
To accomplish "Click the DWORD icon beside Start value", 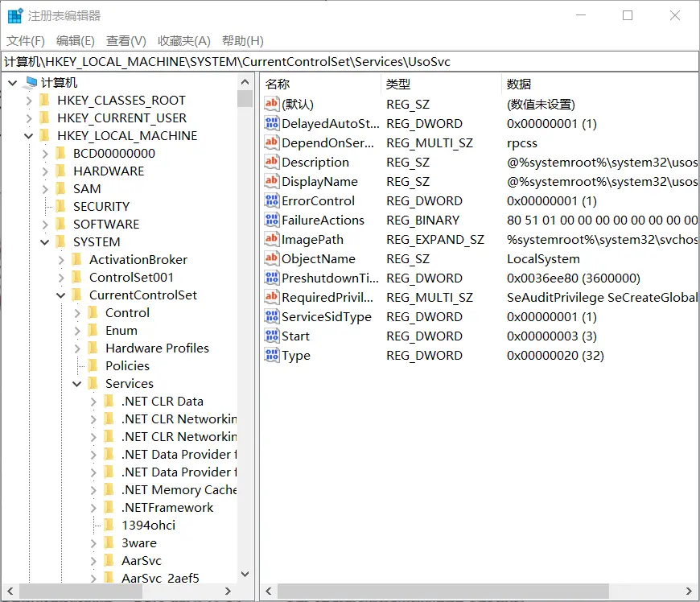I will point(271,336).
